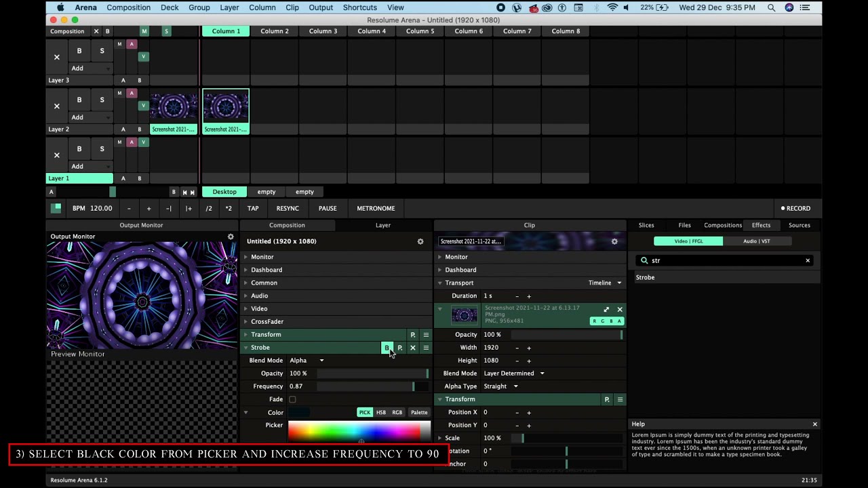
Task: Open the clip panel settings gear
Action: coord(614,241)
